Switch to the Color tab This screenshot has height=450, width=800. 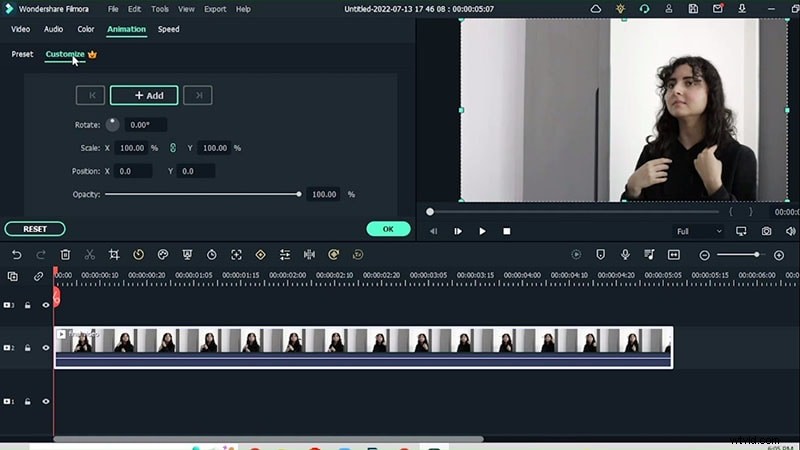[x=86, y=29]
